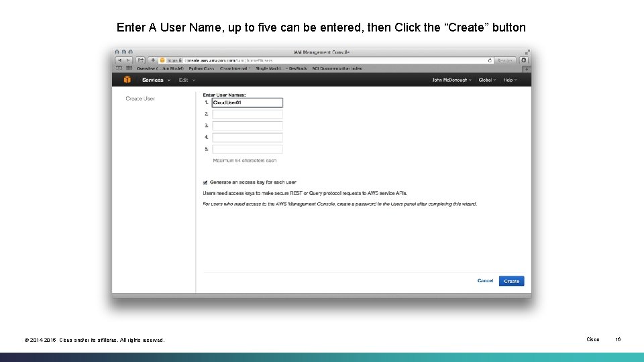644x362 pixels.
Task: Click the Reader button in address bar
Action: click(x=504, y=60)
